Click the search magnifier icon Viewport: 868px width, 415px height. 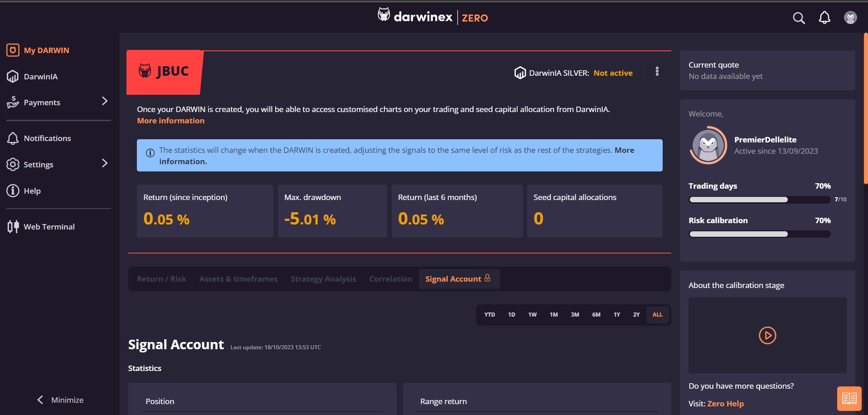tap(799, 18)
